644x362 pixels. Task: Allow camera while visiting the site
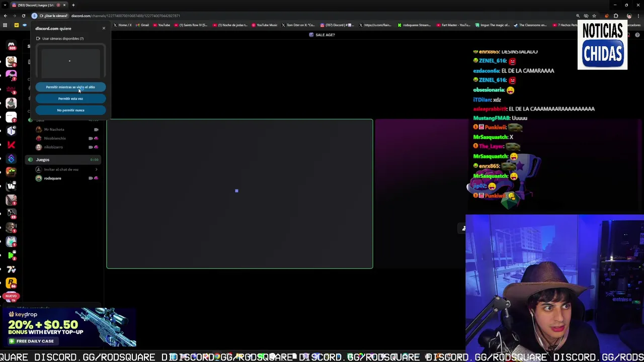tap(70, 87)
